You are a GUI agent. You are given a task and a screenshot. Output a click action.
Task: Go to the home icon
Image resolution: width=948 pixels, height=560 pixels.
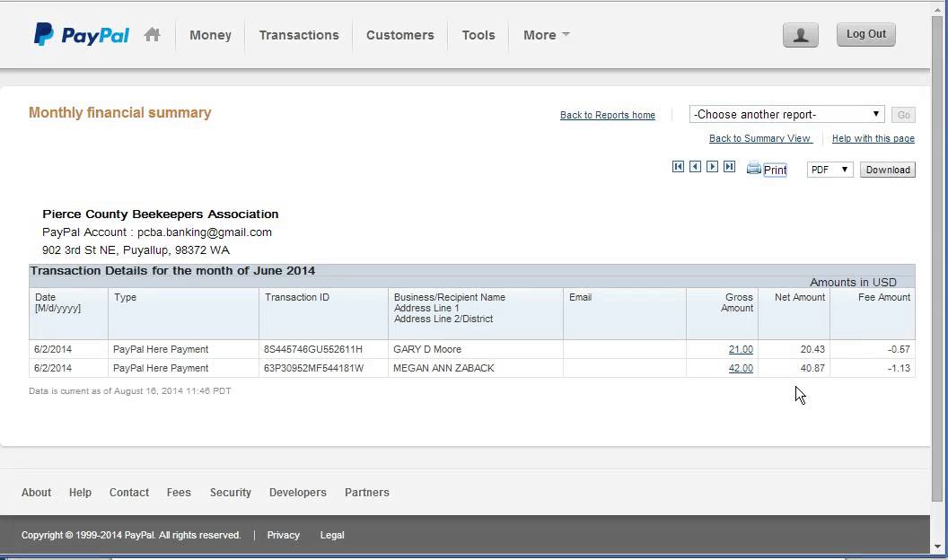pos(153,34)
